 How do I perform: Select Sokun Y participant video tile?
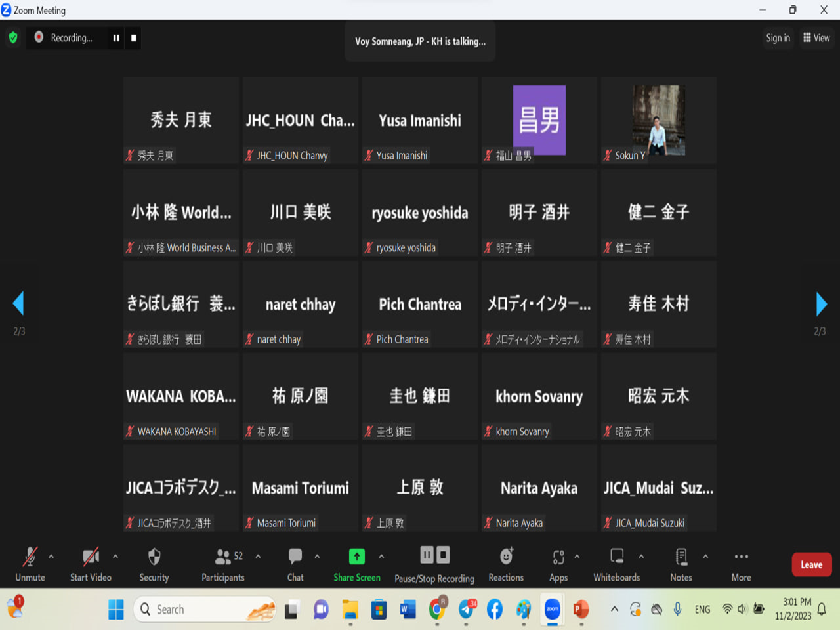click(658, 120)
